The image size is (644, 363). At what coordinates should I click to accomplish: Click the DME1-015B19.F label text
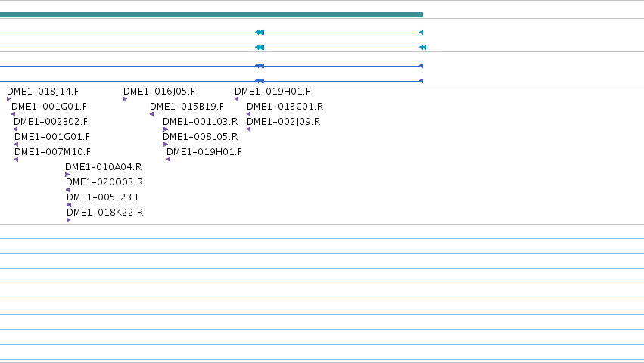[x=187, y=107]
